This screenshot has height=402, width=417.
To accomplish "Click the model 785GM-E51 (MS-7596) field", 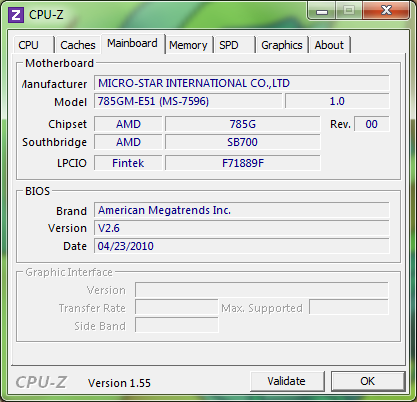I will (x=188, y=101).
